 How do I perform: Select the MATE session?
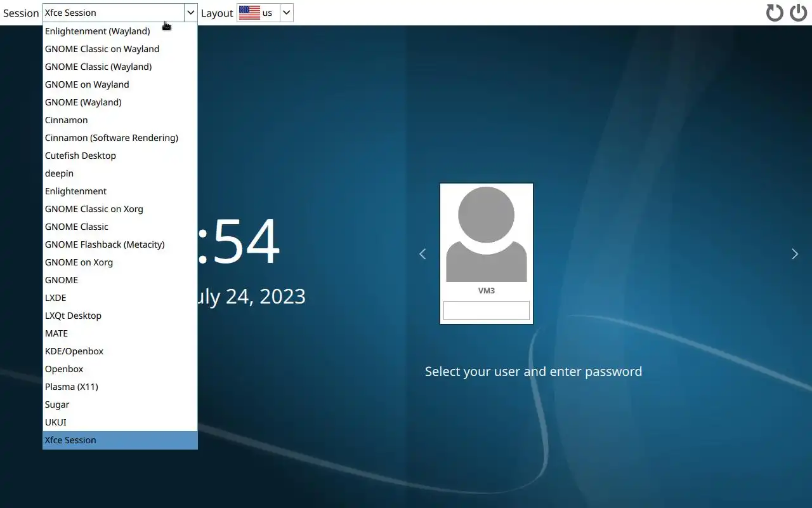pos(120,333)
